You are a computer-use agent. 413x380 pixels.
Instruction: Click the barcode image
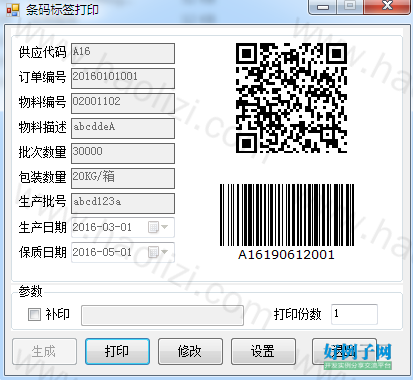click(x=287, y=215)
